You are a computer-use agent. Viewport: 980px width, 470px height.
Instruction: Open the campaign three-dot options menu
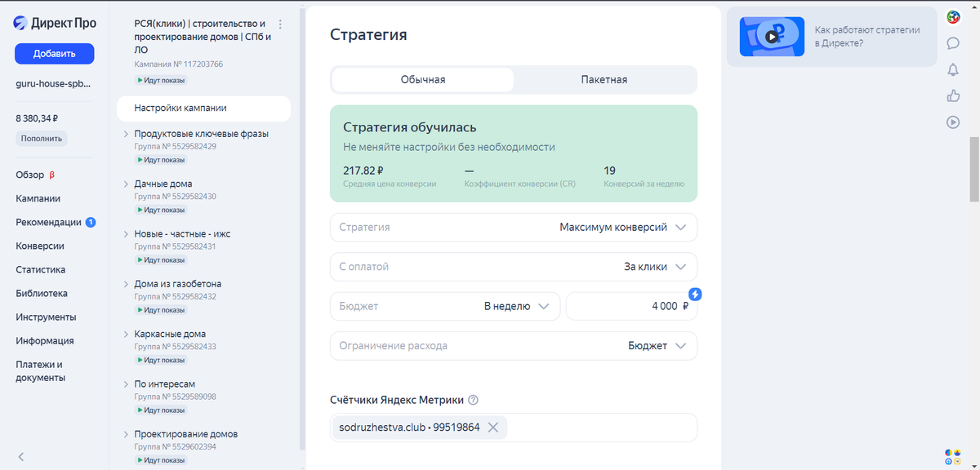[x=280, y=25]
